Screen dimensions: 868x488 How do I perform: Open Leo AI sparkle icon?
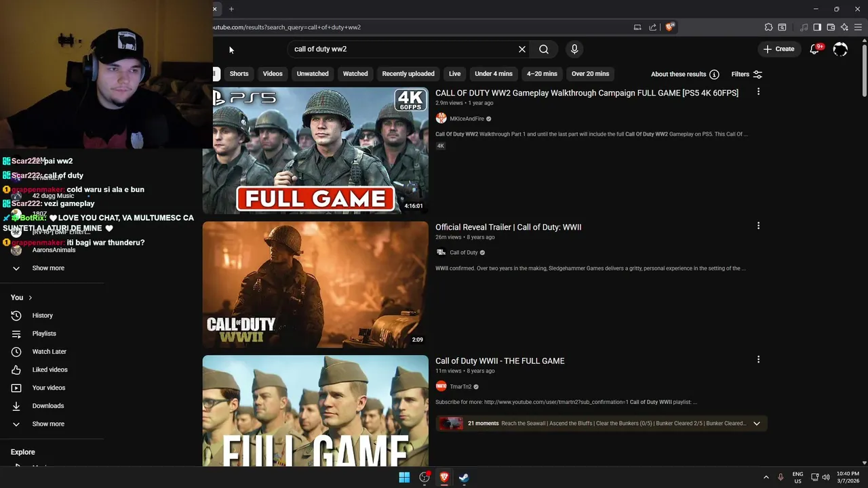pyautogui.click(x=844, y=27)
